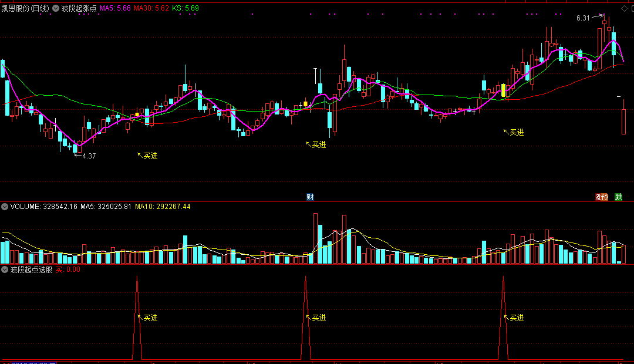This screenshot has width=634, height=364.
Task: Click the blue 财 marker icon
Action: coord(310,197)
